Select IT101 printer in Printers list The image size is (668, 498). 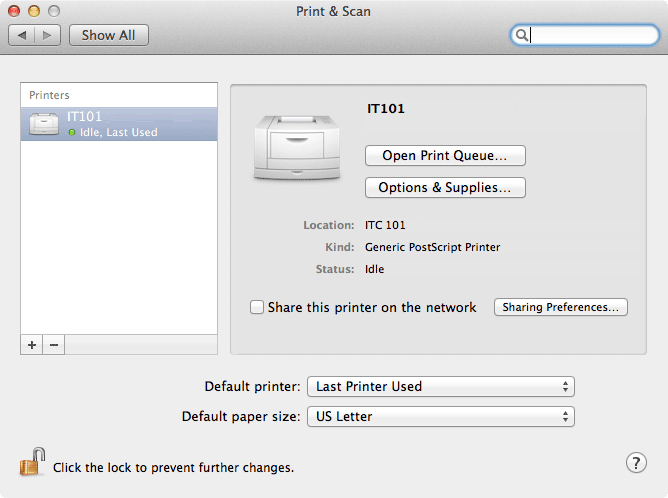(x=119, y=124)
